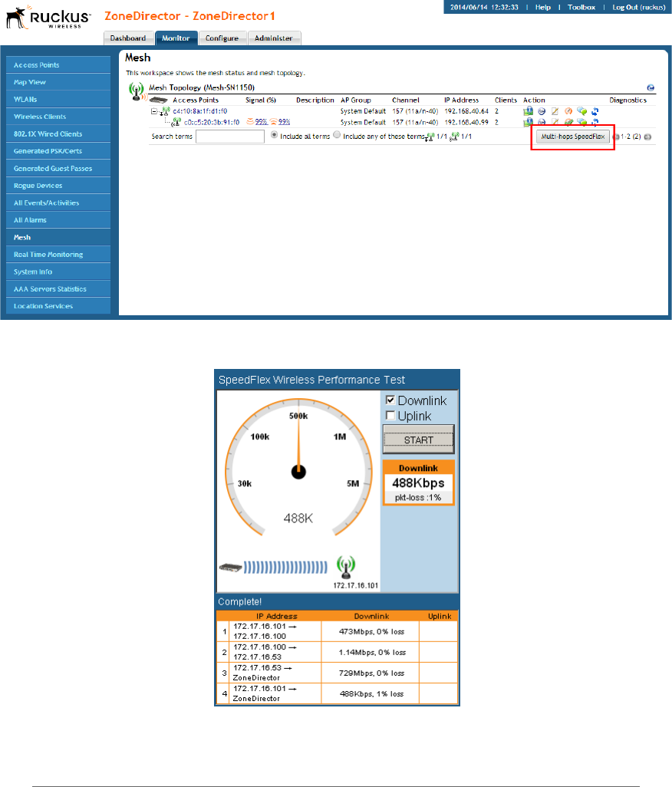Click the mesh AP count icon showing 1/1

click(x=455, y=137)
